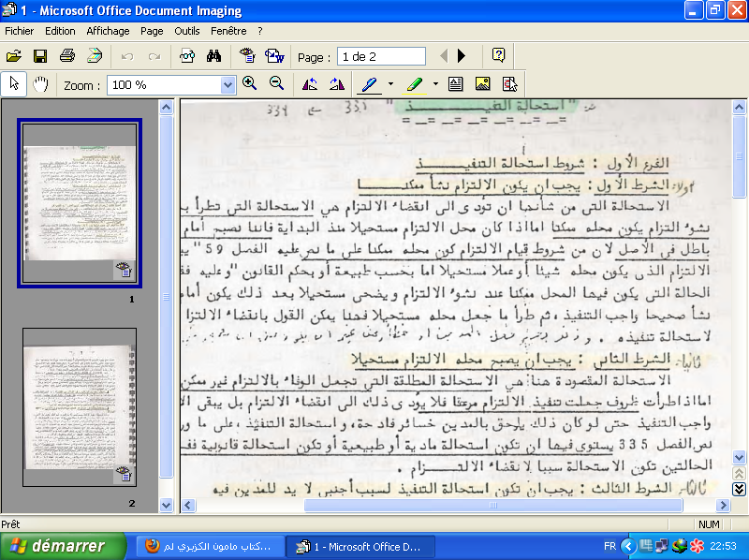Image resolution: width=749 pixels, height=560 pixels.
Task: Click the previous page double-arrow button
Action: (x=739, y=473)
